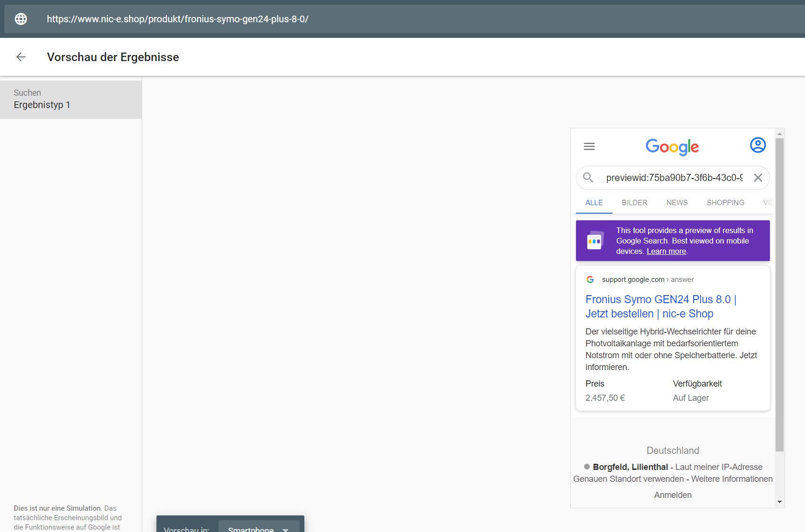Click the preview scrollbar up arrow
This screenshot has width=805, height=532.
coord(779,134)
